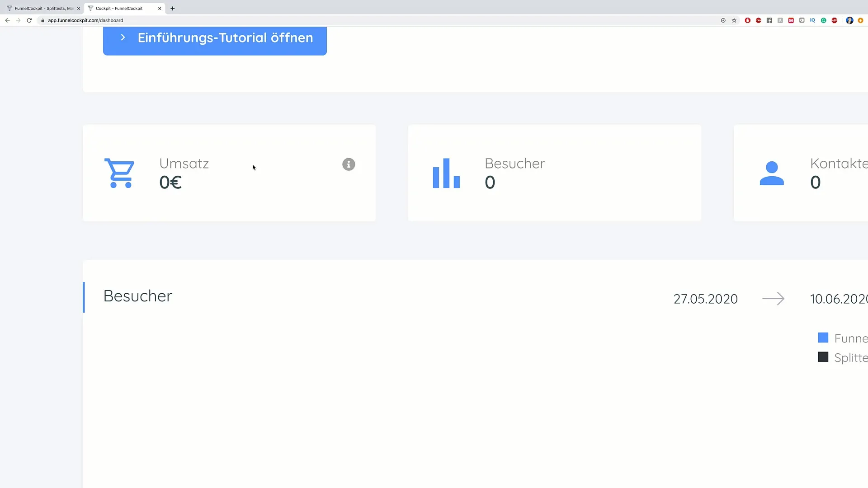Go forward in browser history
The width and height of the screenshot is (868, 488).
(x=19, y=20)
